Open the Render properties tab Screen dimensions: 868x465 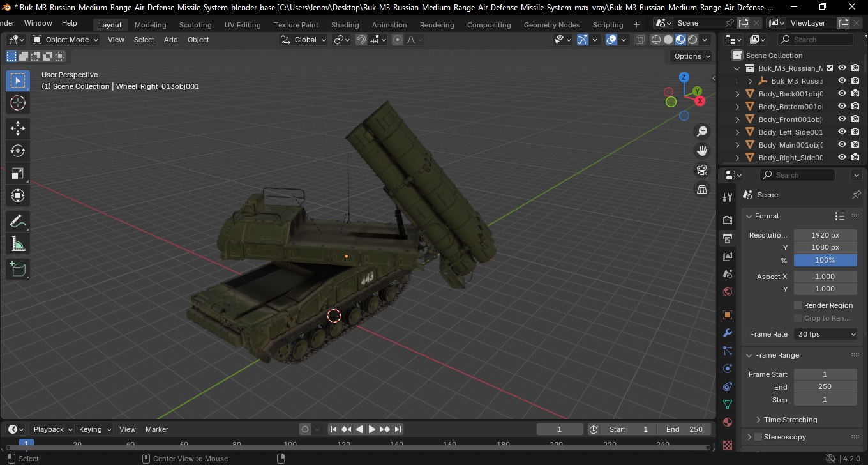tap(728, 220)
